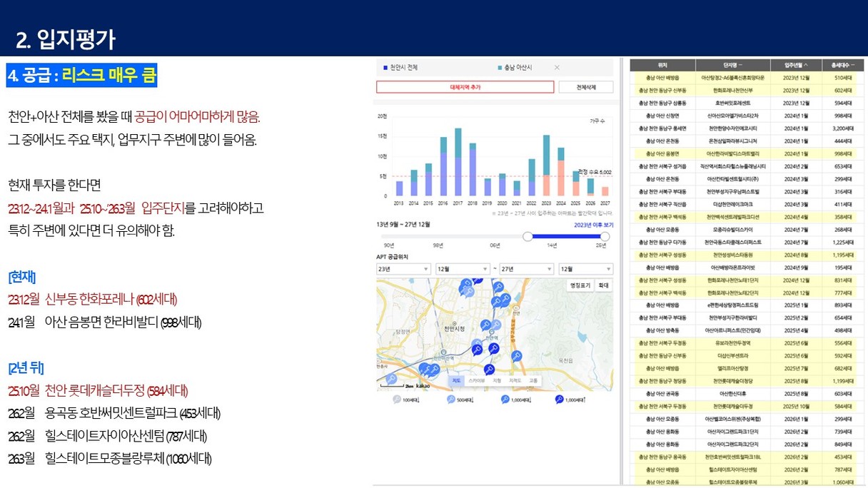The height and width of the screenshot is (488, 868).
Task: Open the end month 12월 dropdown
Action: point(585,269)
